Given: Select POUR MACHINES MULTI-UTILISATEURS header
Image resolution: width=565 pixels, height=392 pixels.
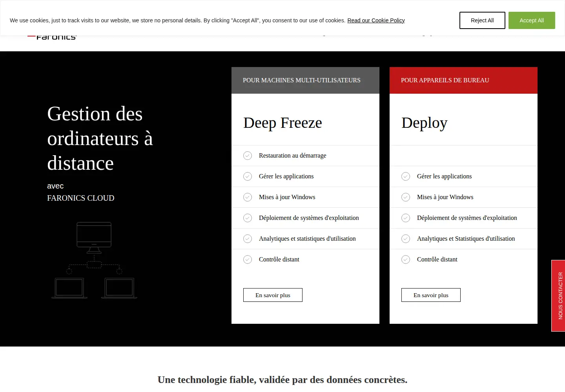Looking at the screenshot, I should point(305,80).
